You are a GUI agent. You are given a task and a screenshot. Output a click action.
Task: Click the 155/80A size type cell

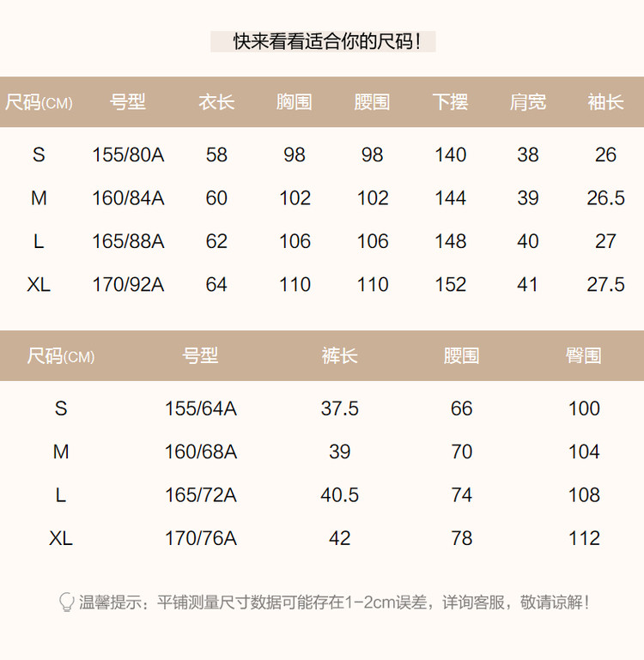128,155
